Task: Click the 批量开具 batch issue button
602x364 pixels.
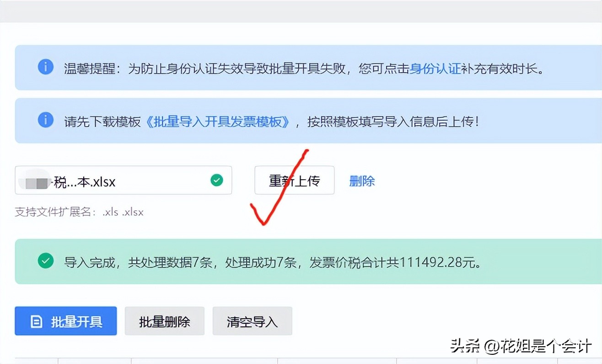Action: pyautogui.click(x=65, y=321)
